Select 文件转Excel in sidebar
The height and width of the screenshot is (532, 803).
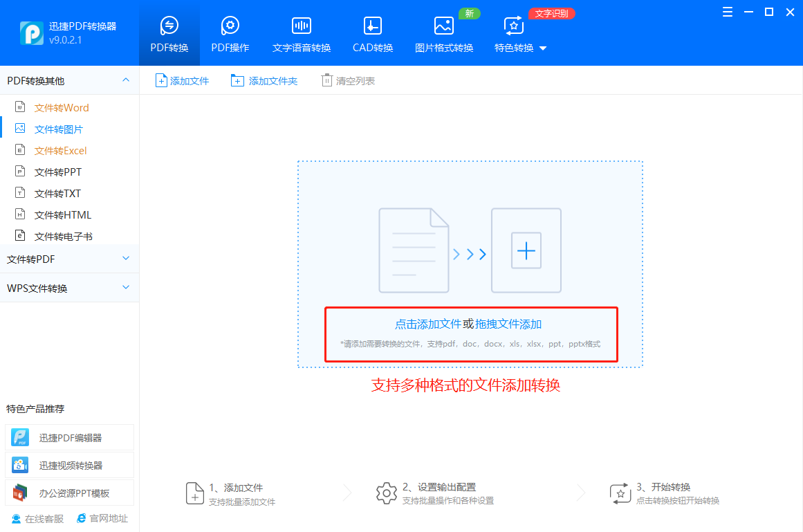click(60, 151)
